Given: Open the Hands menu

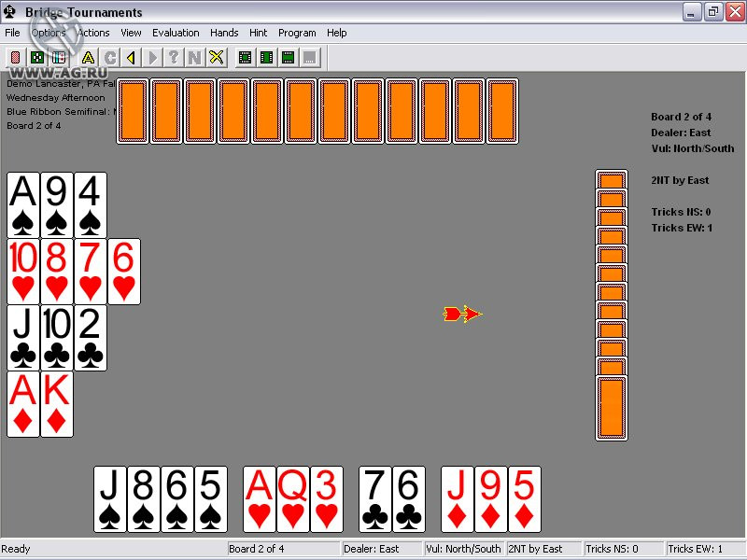Looking at the screenshot, I should 224,33.
